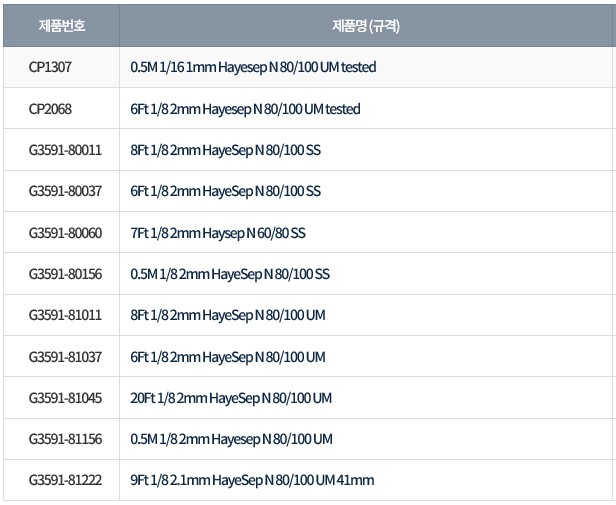Screen dimensions: 616x505
Task: Click the 7Ft 1/8 2mm Haysep N 60/80 SS text
Action: pyautogui.click(x=218, y=233)
